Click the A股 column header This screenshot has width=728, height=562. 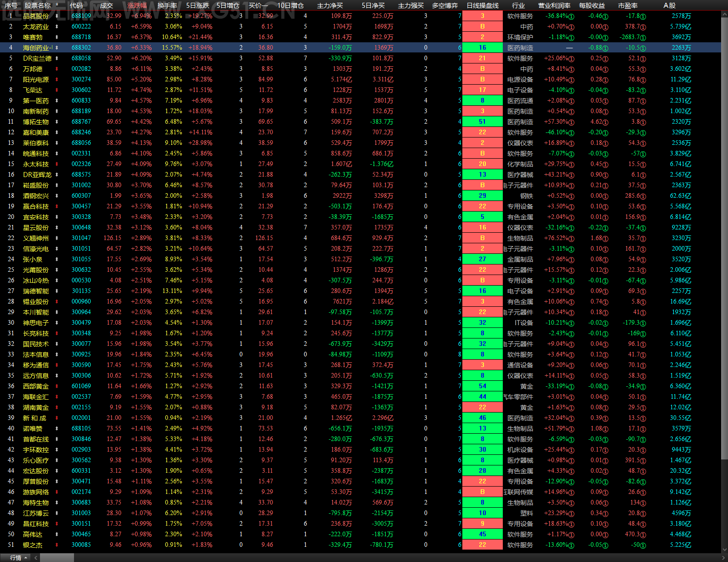click(670, 6)
